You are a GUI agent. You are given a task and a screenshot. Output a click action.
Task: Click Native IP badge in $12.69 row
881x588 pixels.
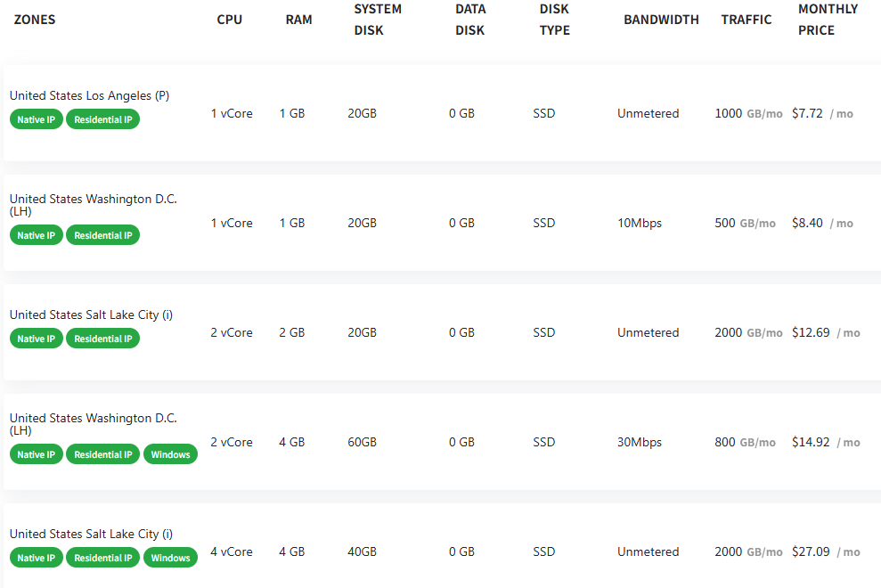pos(36,339)
